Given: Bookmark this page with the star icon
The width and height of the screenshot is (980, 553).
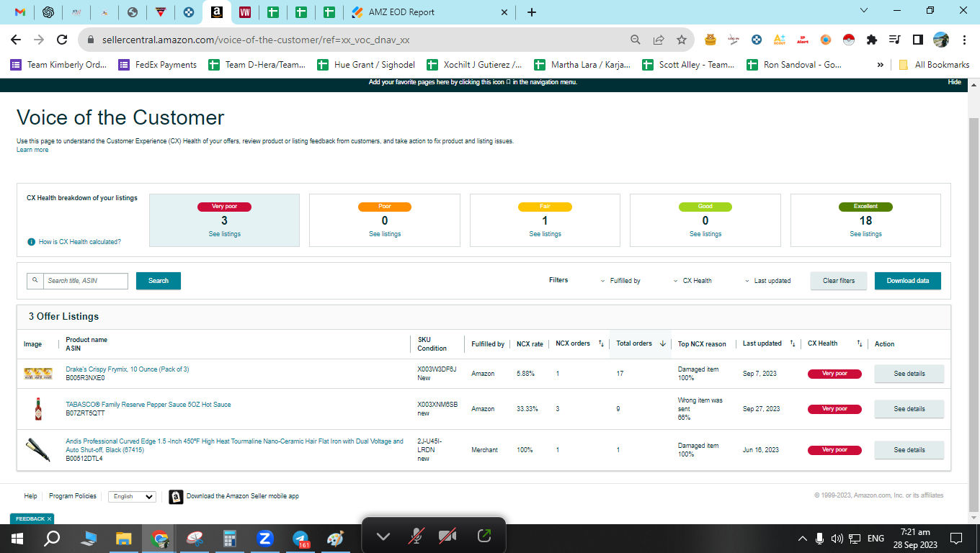Looking at the screenshot, I should pyautogui.click(x=681, y=40).
